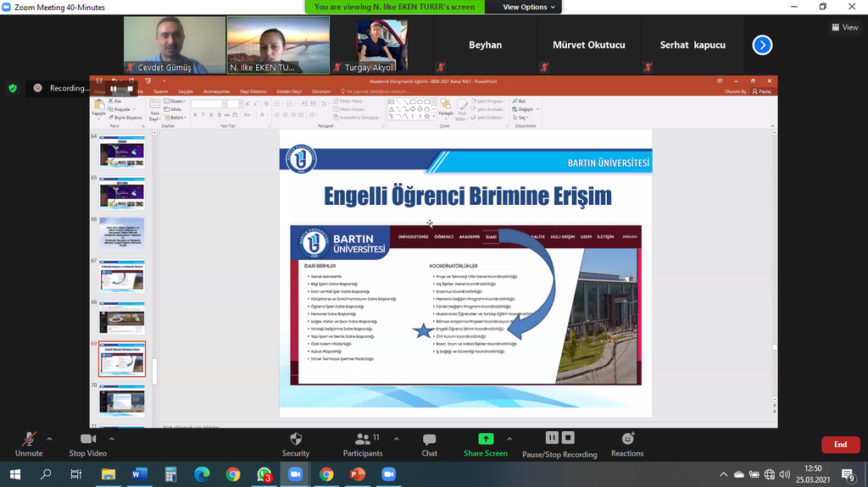868x487 pixels.
Task: Click the font name box in the ribbon
Action: pyautogui.click(x=207, y=103)
